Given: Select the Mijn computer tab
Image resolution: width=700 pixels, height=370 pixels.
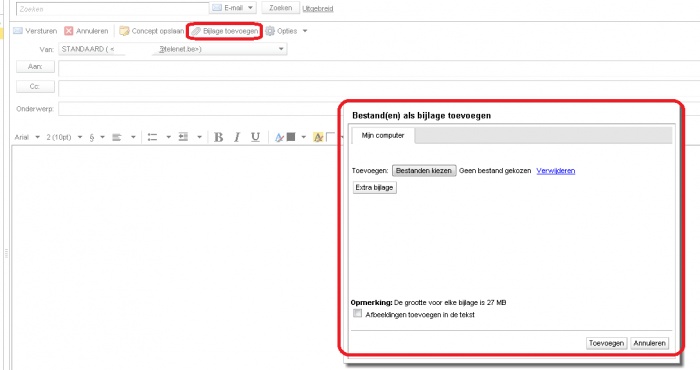Looking at the screenshot, I should [x=383, y=135].
